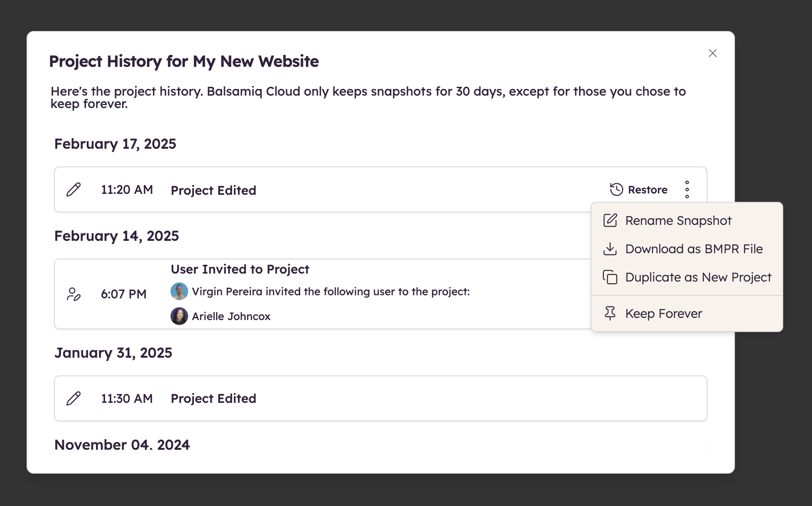Click the download icon beside BMPR File option

click(x=610, y=249)
